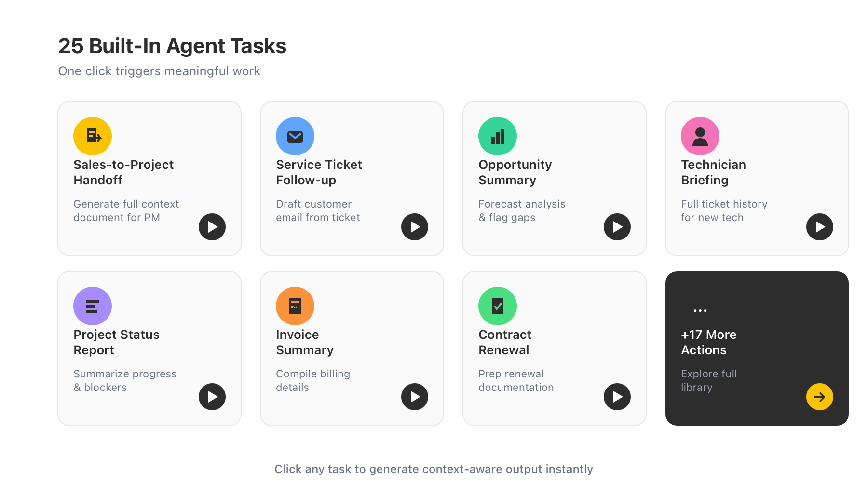Trigger the Contract Renewal prep task
Image resolution: width=868 pixels, height=502 pixels.
coord(617,396)
